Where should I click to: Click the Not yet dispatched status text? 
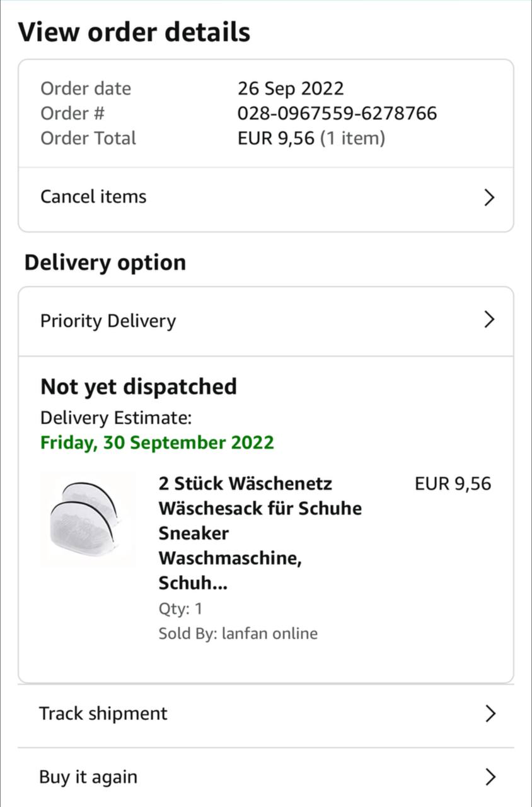pos(139,386)
